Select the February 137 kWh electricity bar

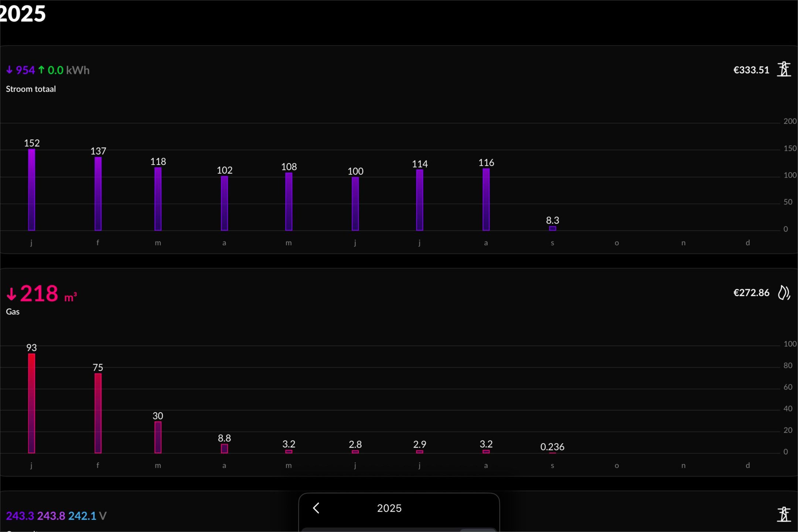(98, 194)
